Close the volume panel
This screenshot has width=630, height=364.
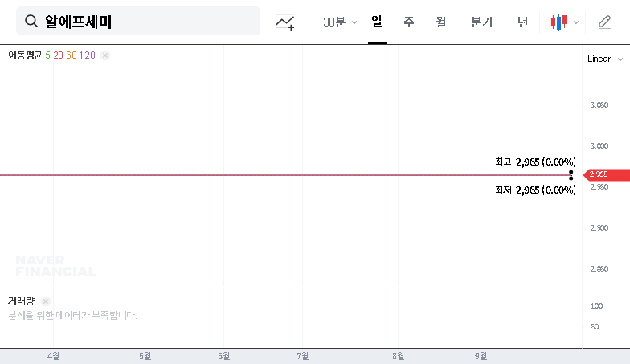pos(46,301)
